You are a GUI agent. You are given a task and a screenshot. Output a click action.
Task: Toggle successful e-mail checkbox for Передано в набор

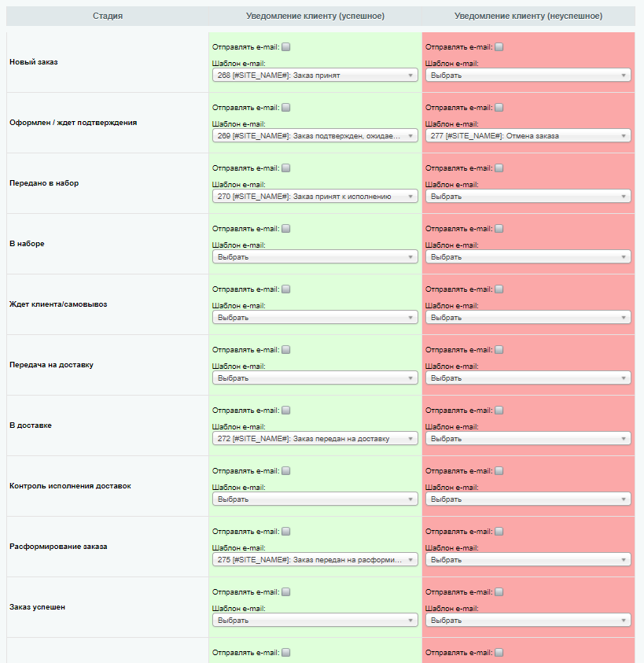click(x=286, y=168)
